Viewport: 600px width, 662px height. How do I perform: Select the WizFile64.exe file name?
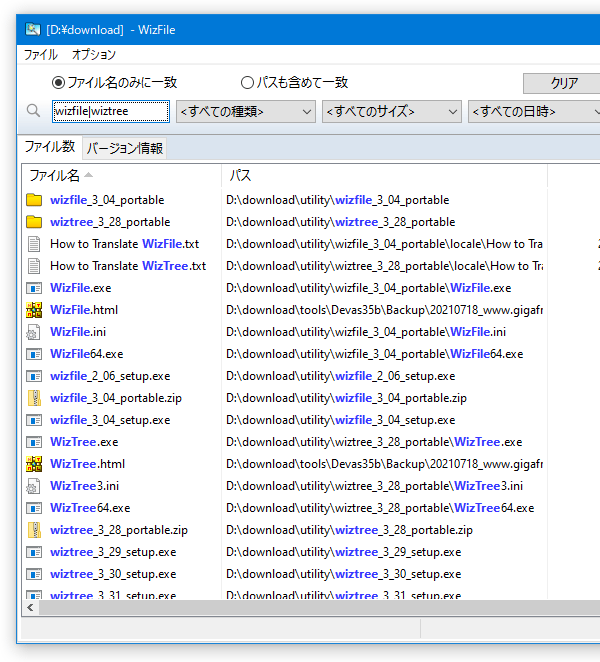87,354
